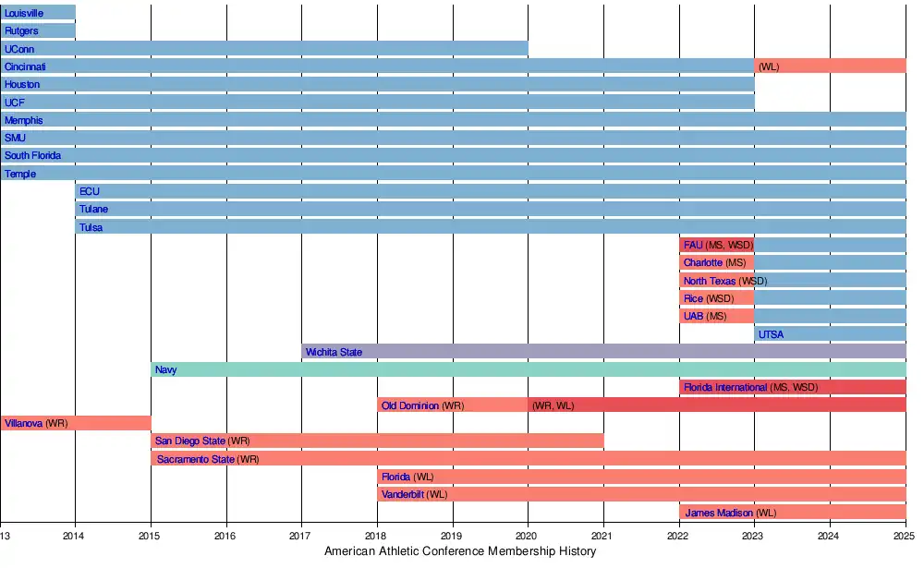Viewport: 924px width, 568px height.
Task: Click the Florida International link
Action: (725, 388)
